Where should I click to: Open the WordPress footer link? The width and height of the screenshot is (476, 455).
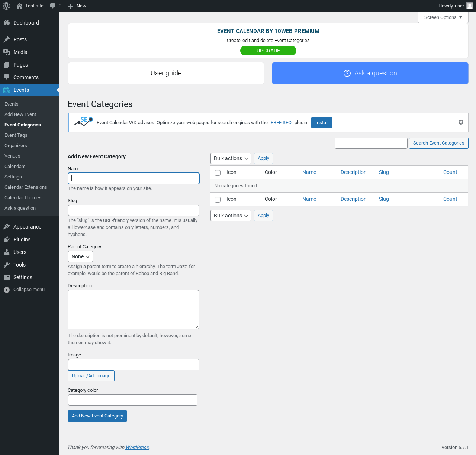point(137,448)
